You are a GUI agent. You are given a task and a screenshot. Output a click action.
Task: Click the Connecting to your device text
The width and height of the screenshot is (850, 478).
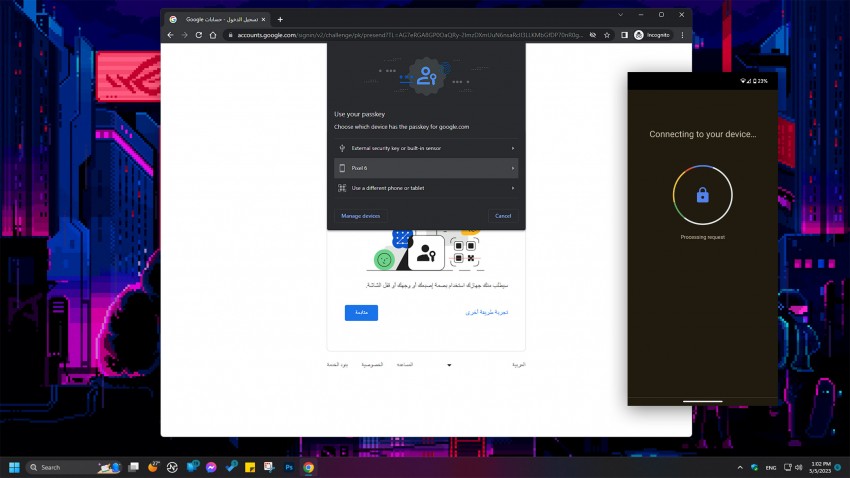[x=703, y=134]
